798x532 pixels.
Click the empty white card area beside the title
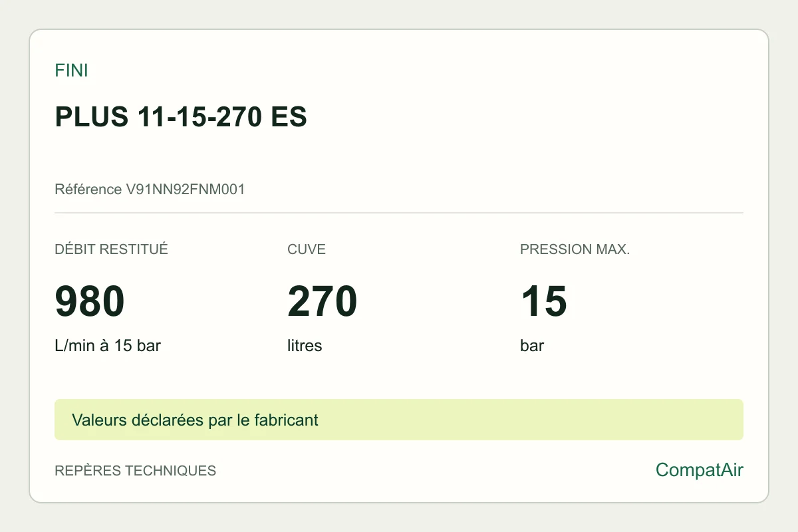(x=532, y=117)
